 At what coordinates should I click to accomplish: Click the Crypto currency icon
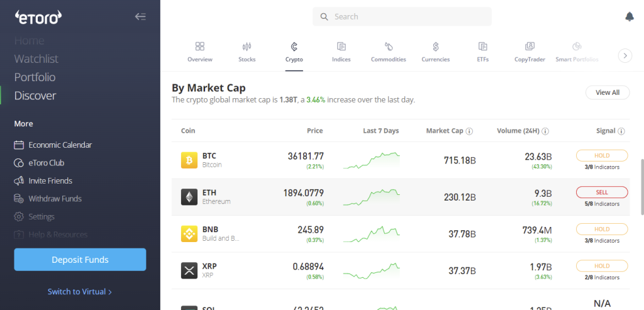294,46
